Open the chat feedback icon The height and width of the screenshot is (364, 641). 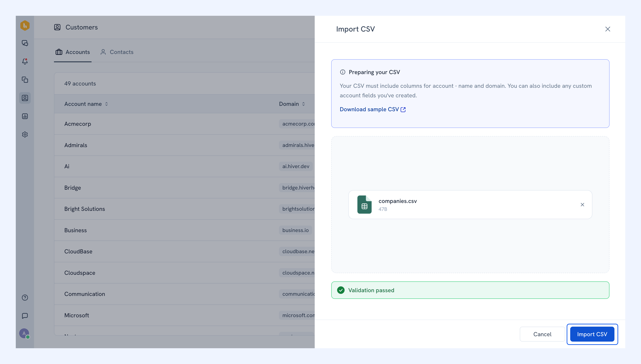click(x=25, y=316)
